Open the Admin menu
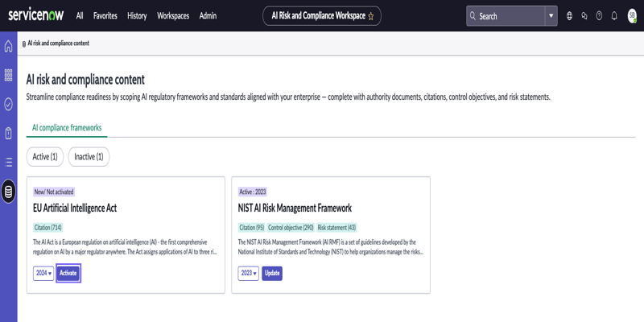The image size is (644, 322). (x=208, y=16)
